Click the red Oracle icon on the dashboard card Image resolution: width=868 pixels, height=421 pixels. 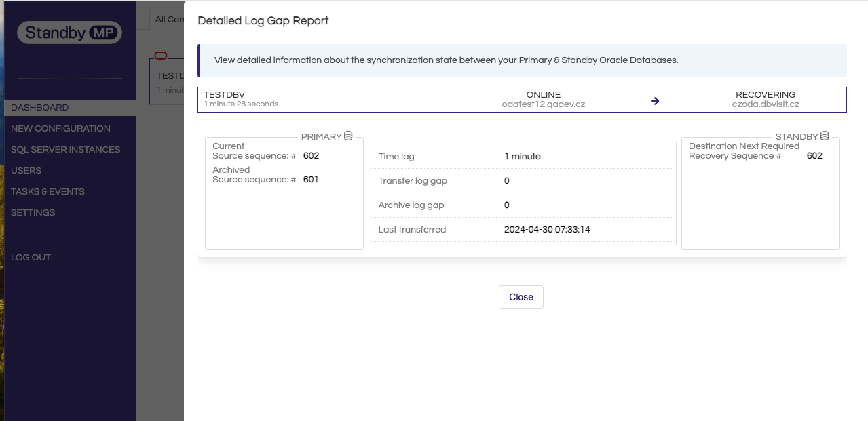pyautogui.click(x=161, y=56)
